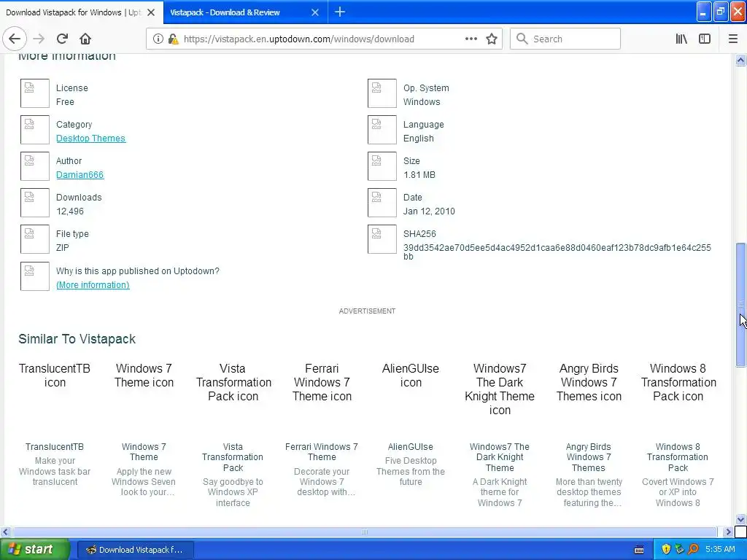This screenshot has height=560, width=747.
Task: Close the Download Vistapack for Windows tab
Action: (x=151, y=12)
